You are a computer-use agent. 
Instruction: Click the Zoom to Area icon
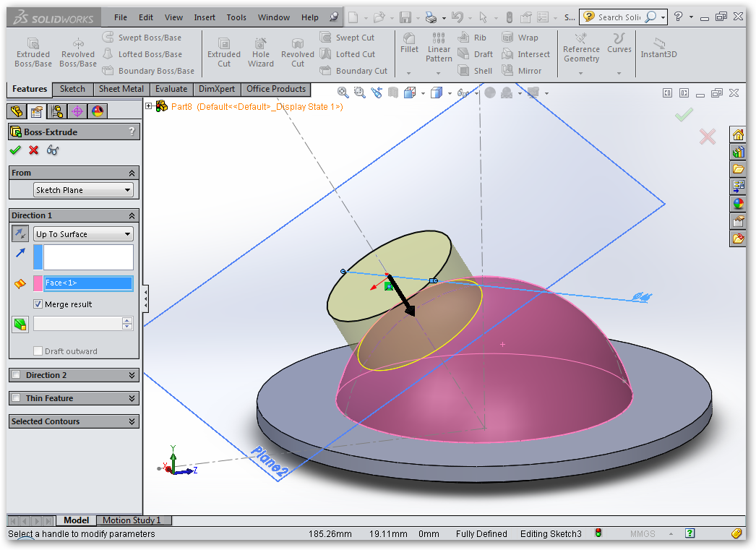359,93
